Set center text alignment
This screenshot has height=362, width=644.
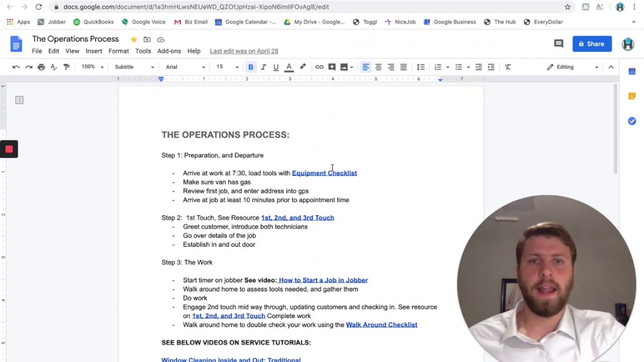click(378, 67)
